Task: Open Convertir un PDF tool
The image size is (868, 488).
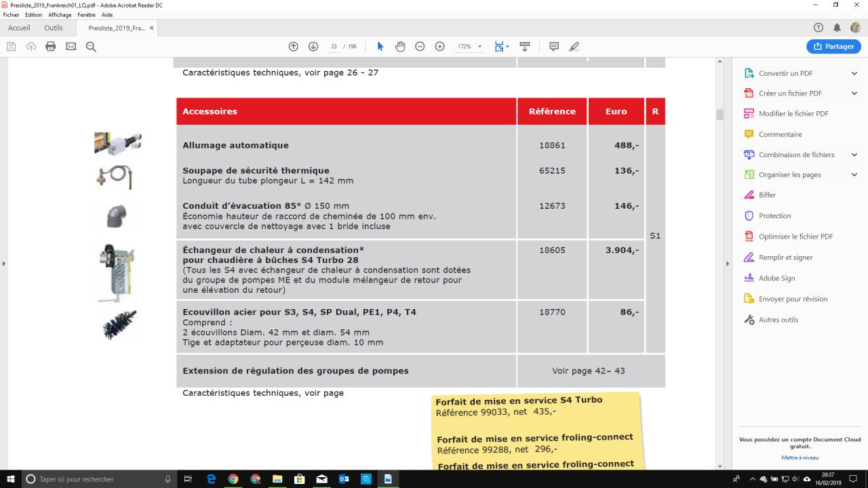Action: tap(785, 73)
